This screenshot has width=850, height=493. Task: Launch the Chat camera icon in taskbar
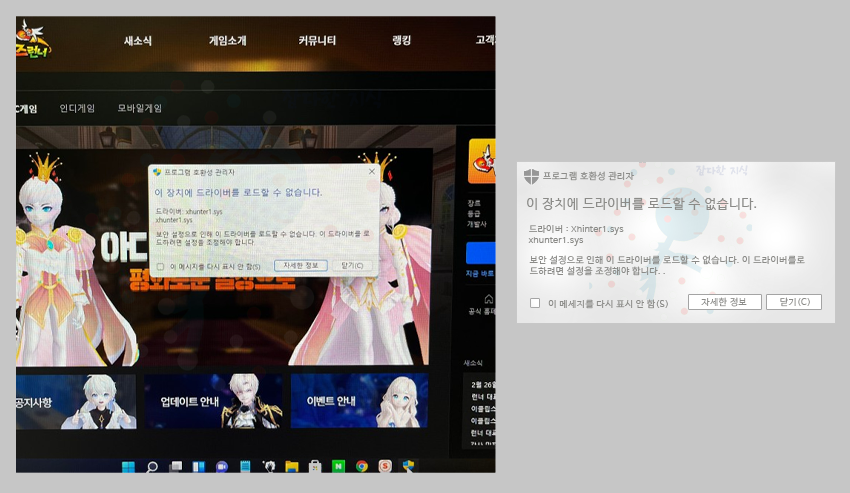click(222, 466)
